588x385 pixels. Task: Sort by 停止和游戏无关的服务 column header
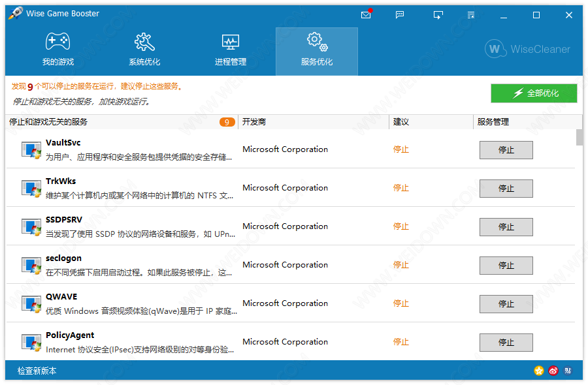(x=122, y=122)
